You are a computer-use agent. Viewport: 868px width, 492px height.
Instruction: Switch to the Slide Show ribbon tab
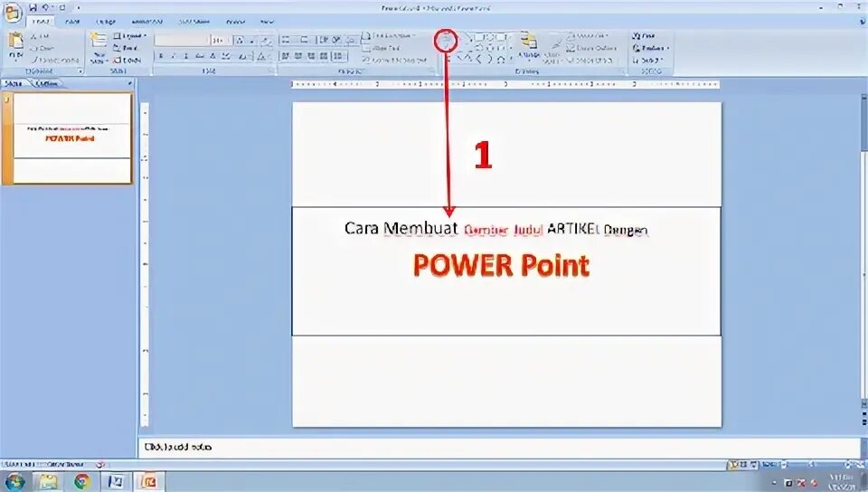(194, 22)
